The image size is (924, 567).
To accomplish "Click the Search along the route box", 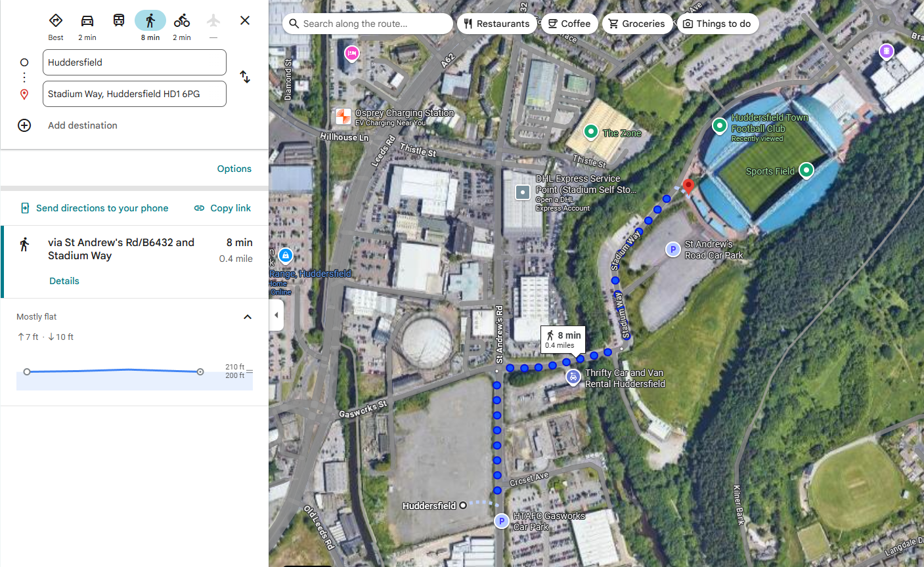I will 368,24.
